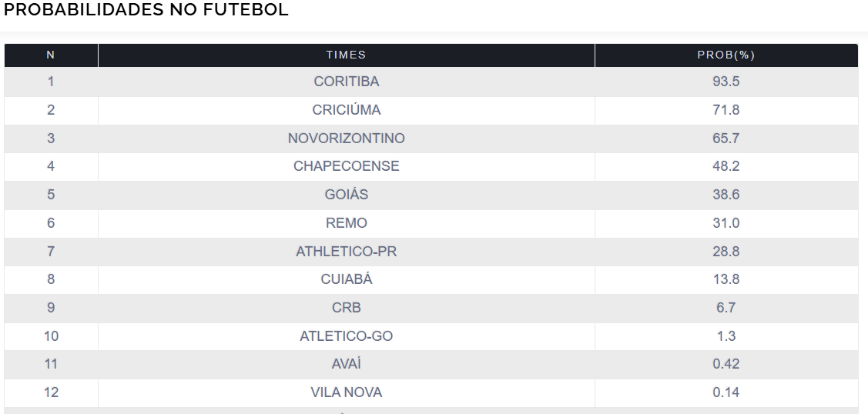Select the 0.14 probability cell

[726, 392]
